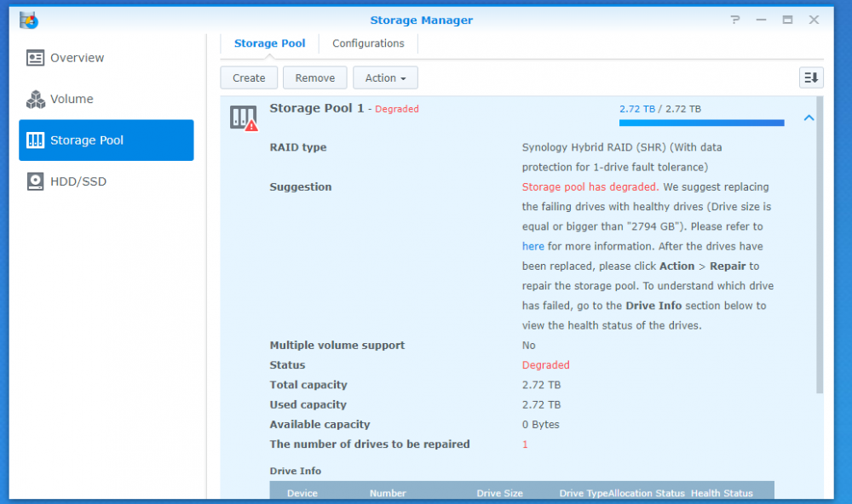Click the Remove button
Screen dimensions: 852x504
[314, 77]
